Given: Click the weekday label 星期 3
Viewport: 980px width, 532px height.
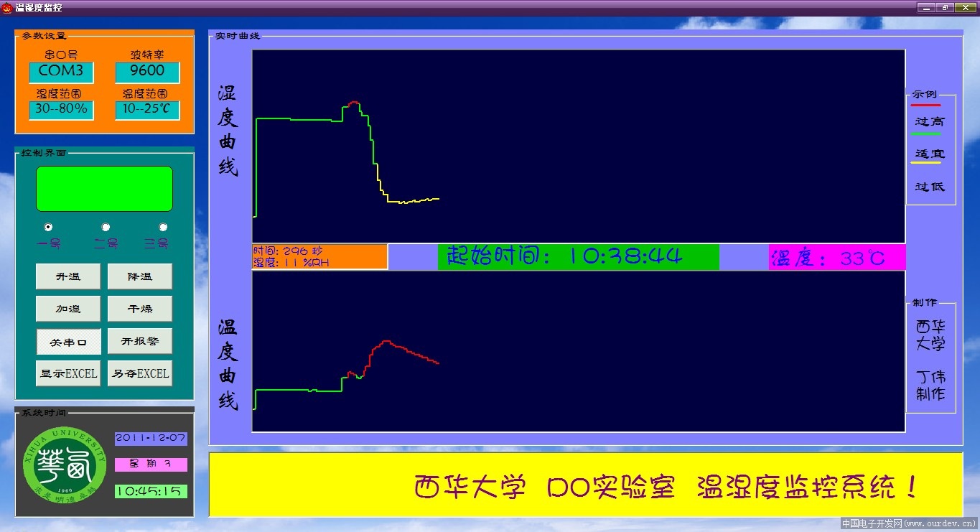Looking at the screenshot, I should pos(151,465).
